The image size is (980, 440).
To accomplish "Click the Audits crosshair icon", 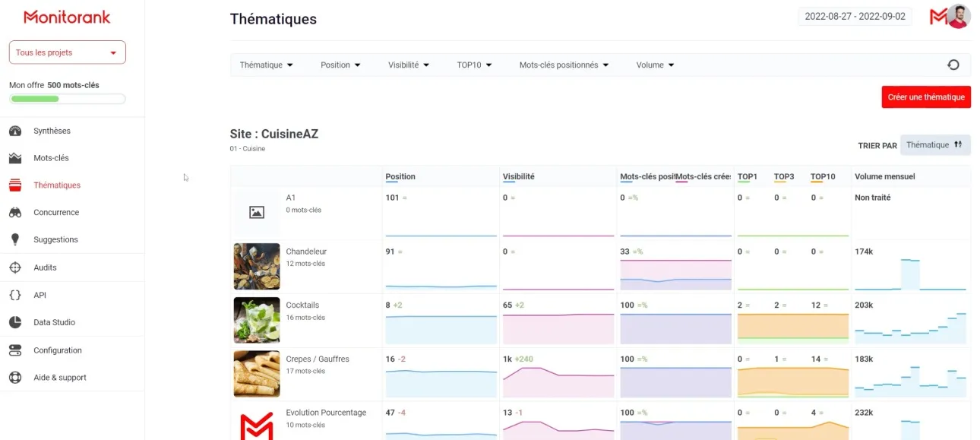I will [x=15, y=267].
